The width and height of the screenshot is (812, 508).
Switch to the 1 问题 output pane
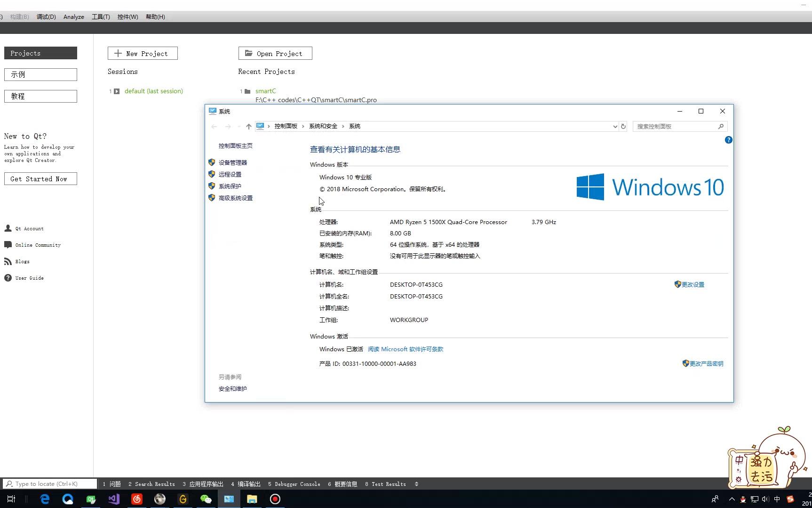click(112, 484)
